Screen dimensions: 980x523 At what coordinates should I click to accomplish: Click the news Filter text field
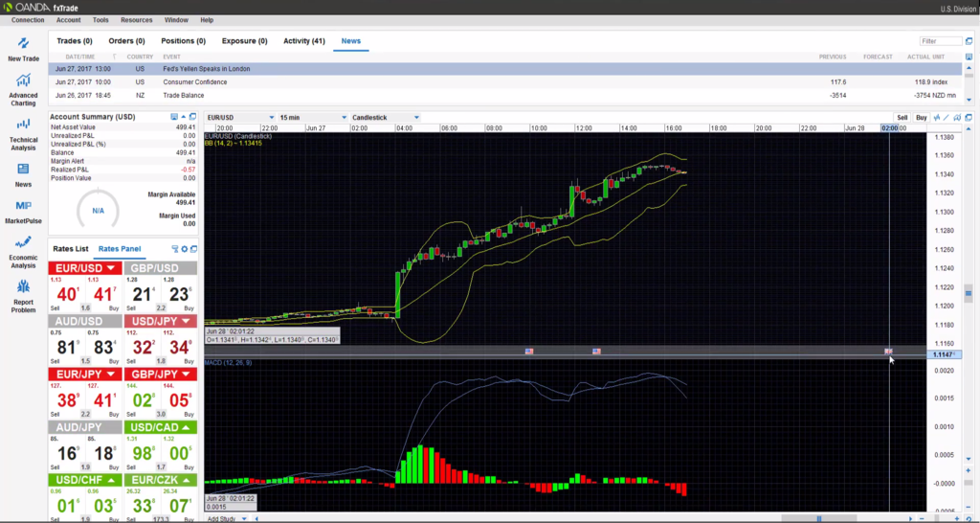[x=942, y=41]
